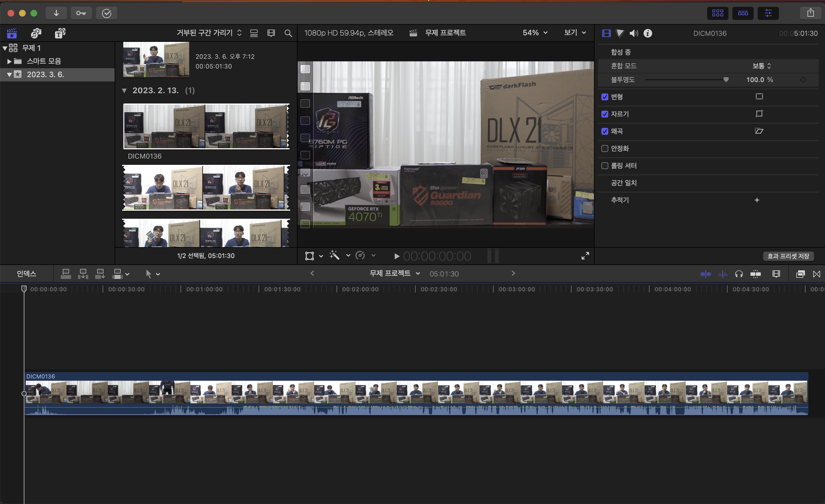Open the 거부된 구간 가리기 filter menu
Viewport: 825px width, 504px height.
click(209, 33)
